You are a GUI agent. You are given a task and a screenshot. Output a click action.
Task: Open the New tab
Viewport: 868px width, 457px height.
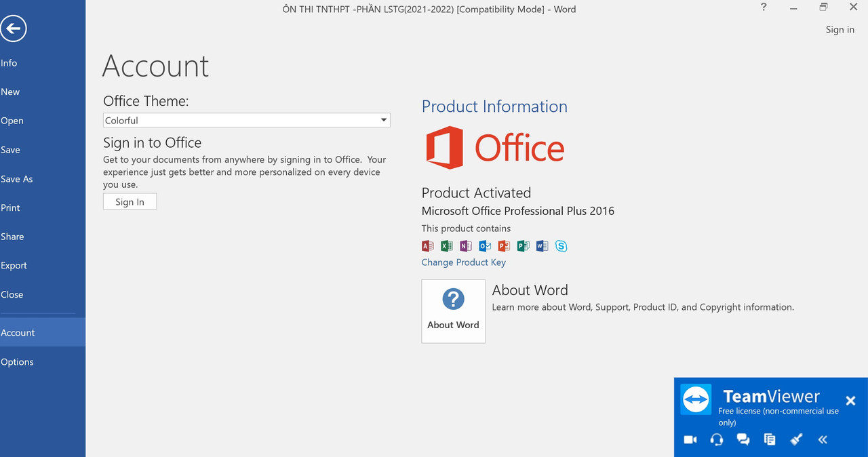point(43,92)
